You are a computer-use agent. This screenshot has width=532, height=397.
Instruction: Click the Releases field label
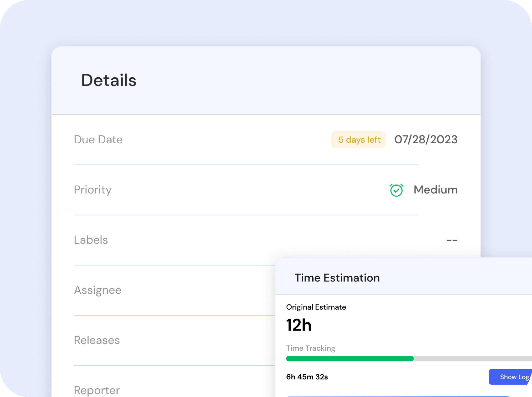coord(97,340)
